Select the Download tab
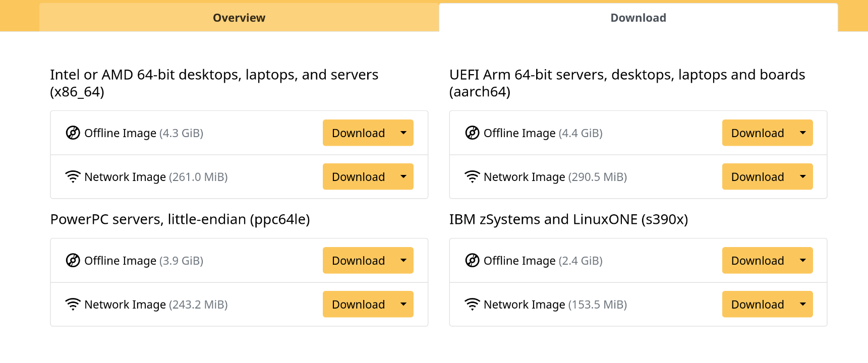Image resolution: width=868 pixels, height=363 pixels. pyautogui.click(x=638, y=18)
